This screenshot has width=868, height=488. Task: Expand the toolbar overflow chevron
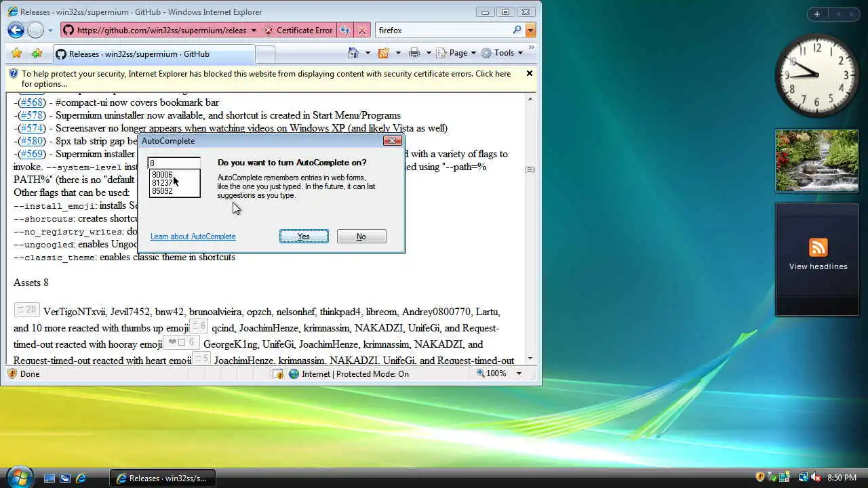click(x=531, y=49)
